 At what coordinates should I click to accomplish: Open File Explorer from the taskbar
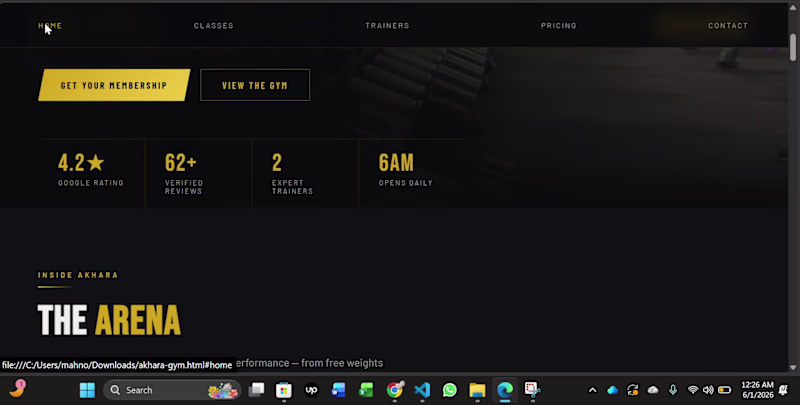[477, 390]
